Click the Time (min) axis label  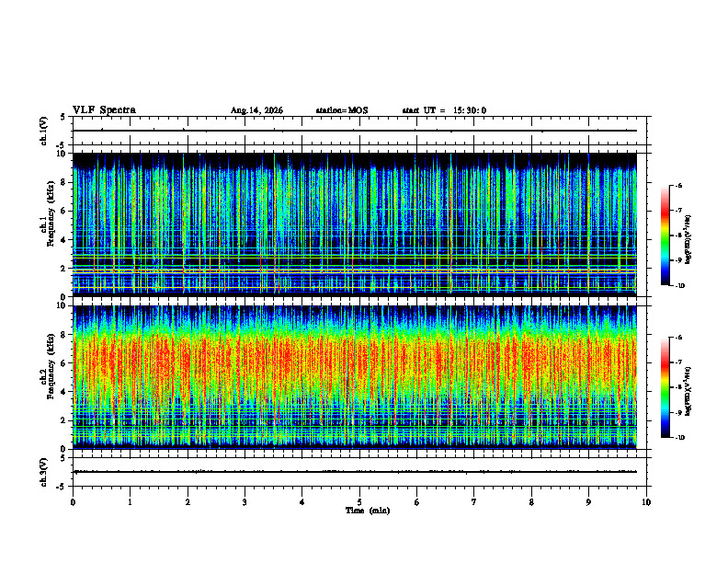368,511
